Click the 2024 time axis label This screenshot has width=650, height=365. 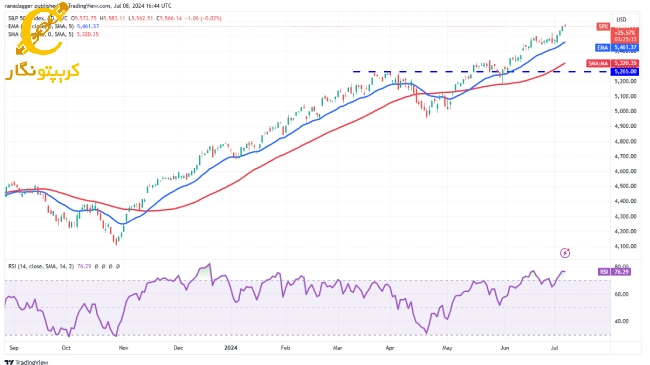click(230, 348)
